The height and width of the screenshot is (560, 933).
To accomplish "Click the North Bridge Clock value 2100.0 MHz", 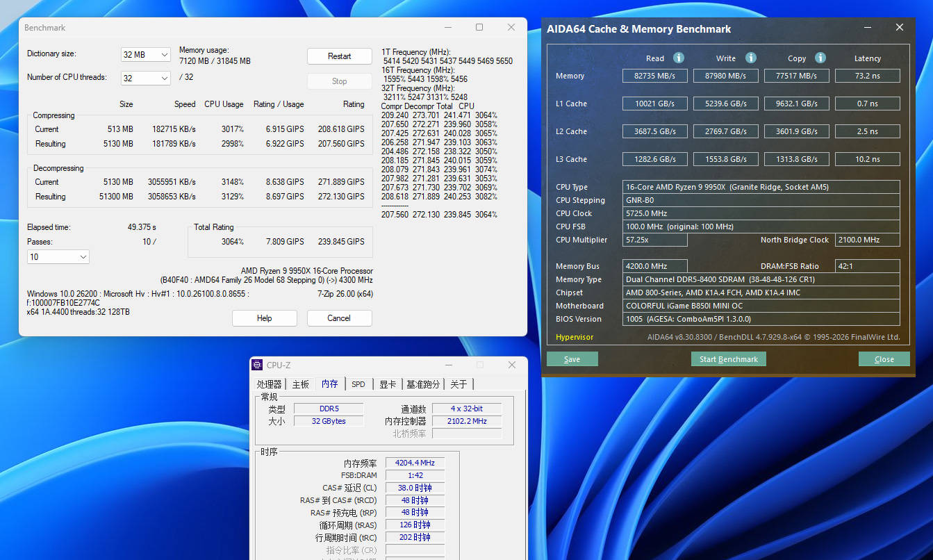I will point(868,240).
